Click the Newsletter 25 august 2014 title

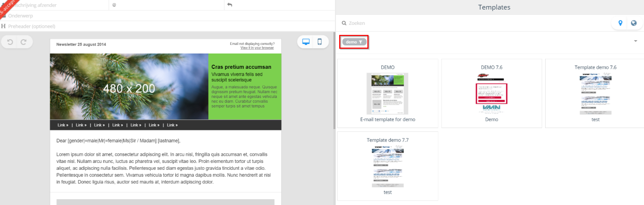tap(81, 44)
